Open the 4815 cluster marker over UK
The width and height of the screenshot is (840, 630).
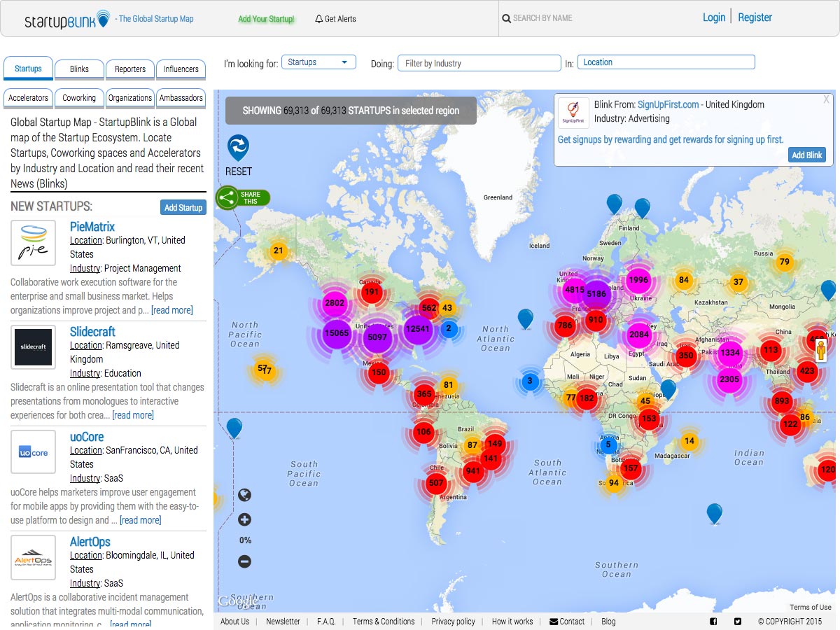coord(574,290)
